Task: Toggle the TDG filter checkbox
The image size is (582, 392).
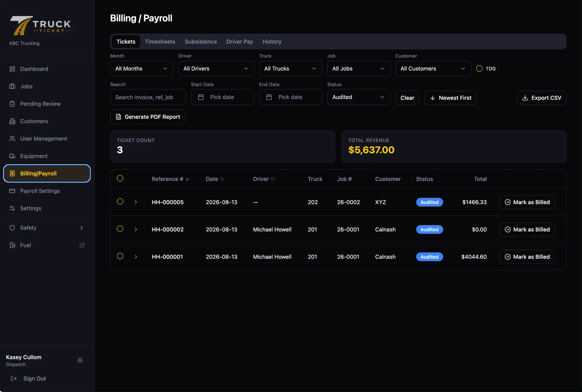Action: [x=479, y=68]
